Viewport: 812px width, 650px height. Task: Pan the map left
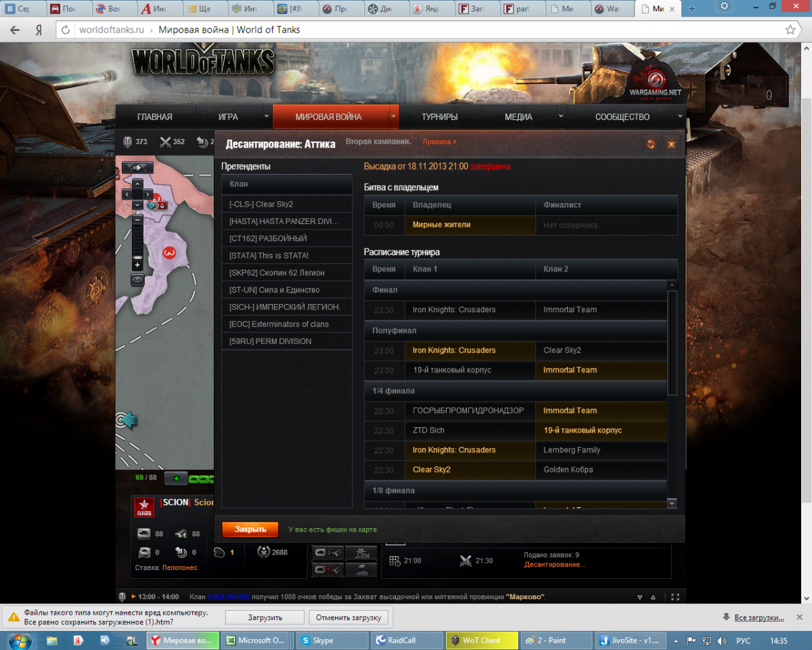[127, 194]
